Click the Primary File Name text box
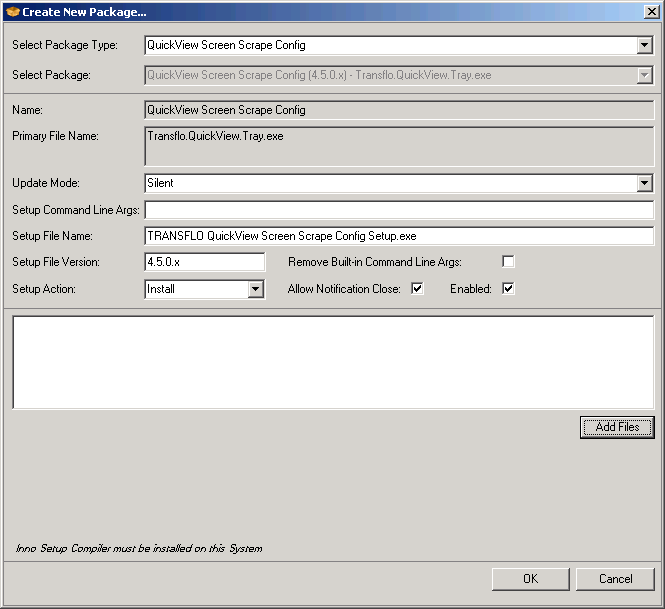 pyautogui.click(x=399, y=146)
